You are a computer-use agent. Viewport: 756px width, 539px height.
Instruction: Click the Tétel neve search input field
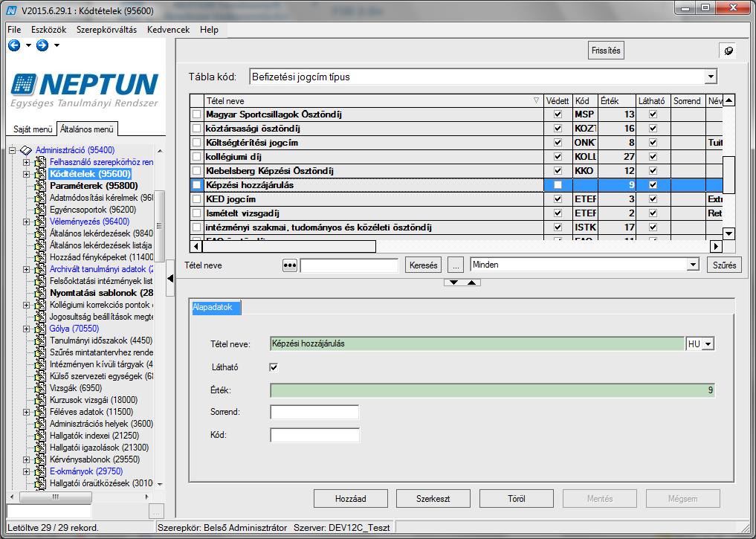[x=349, y=265]
